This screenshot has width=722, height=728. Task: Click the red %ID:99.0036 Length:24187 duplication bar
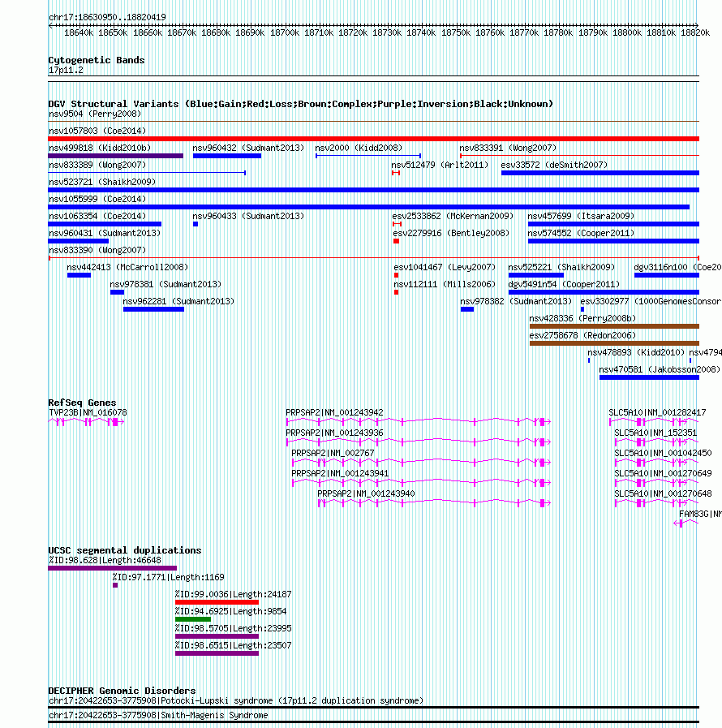click(217, 602)
